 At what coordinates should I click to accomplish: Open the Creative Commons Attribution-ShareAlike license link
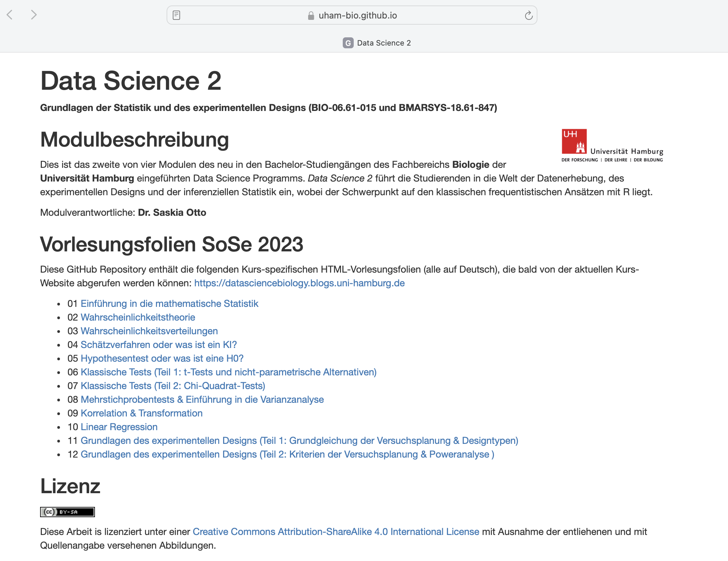point(336,532)
